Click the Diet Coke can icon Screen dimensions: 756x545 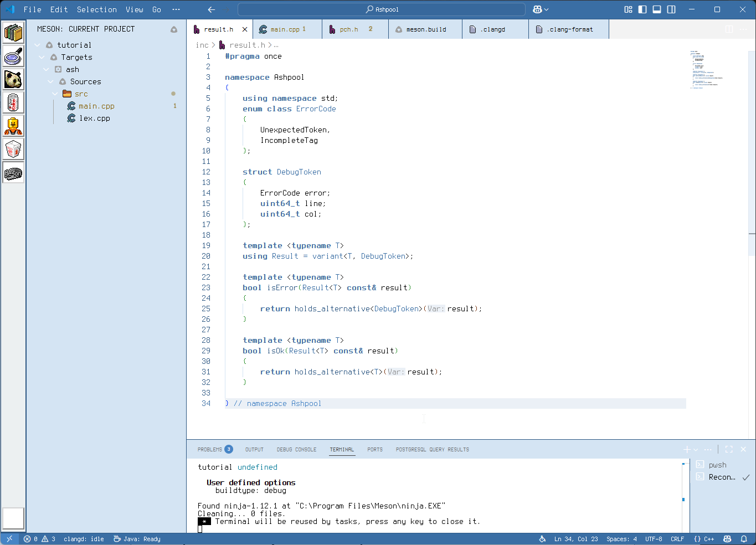pyautogui.click(x=13, y=102)
